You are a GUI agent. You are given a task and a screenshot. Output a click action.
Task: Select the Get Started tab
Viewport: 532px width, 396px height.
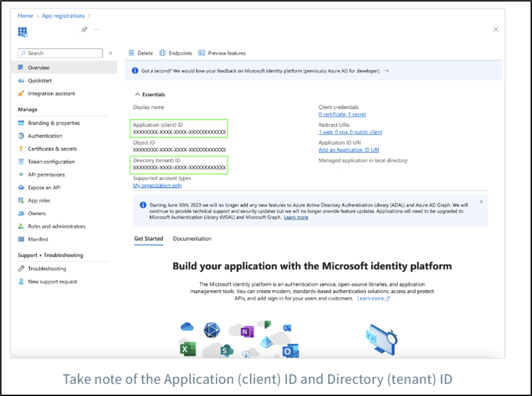[149, 238]
